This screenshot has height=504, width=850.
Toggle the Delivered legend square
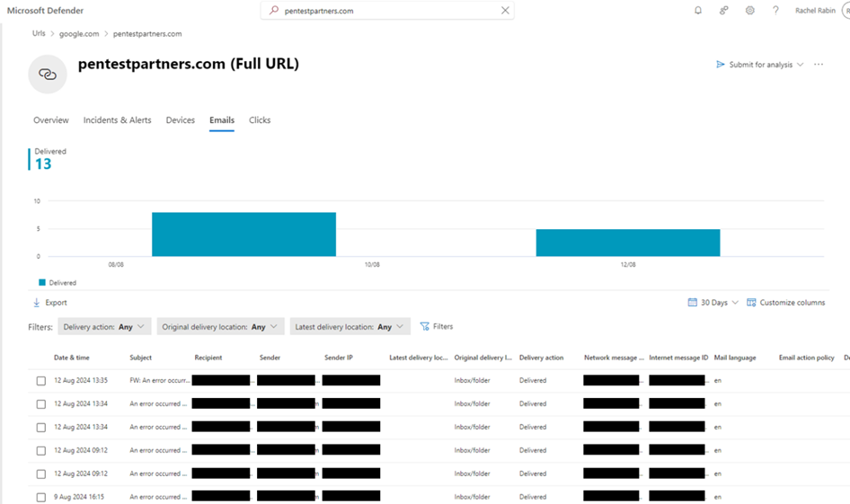(x=41, y=282)
